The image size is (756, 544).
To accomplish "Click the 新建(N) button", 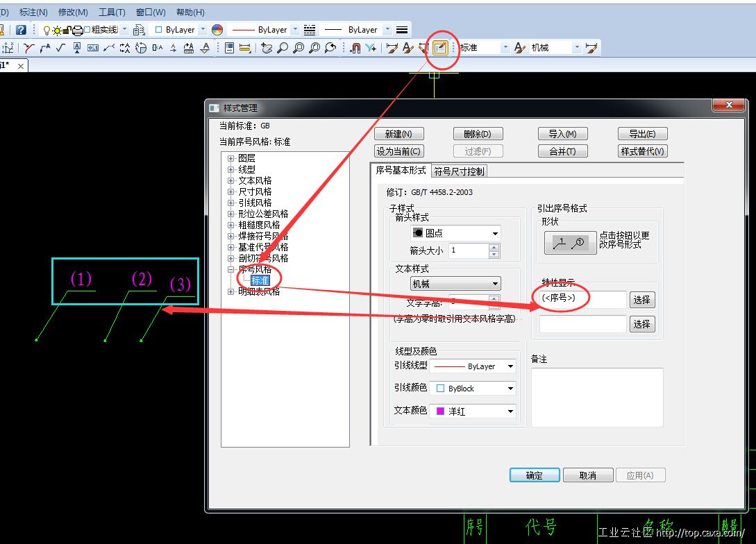I will point(398,133).
